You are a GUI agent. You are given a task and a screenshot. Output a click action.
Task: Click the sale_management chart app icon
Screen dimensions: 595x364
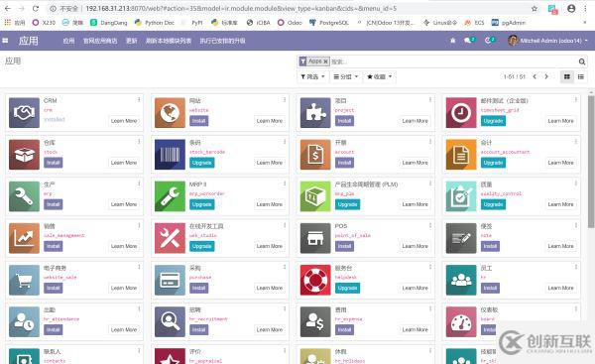pyautogui.click(x=24, y=238)
